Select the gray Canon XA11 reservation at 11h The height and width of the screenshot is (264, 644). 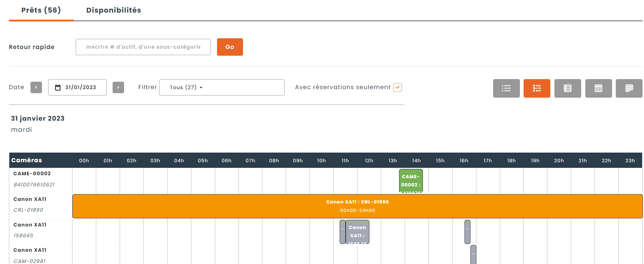tap(357, 232)
